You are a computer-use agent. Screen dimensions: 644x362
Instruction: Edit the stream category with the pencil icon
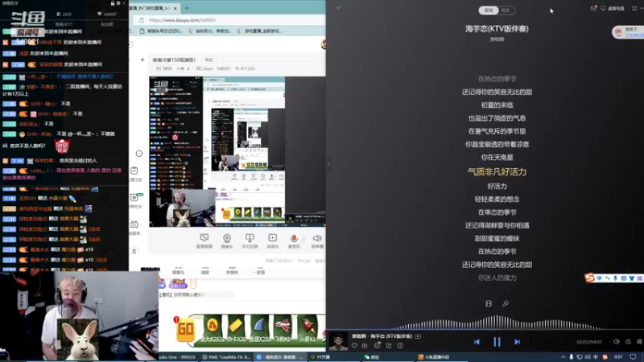point(188,68)
